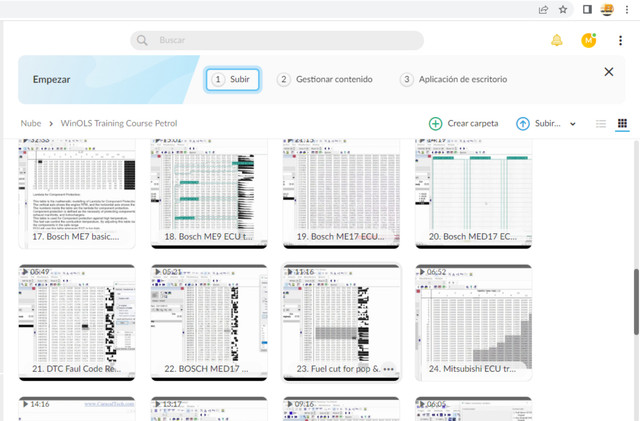640x421 pixels.
Task: Click the play icon on video 24
Action: tap(422, 272)
